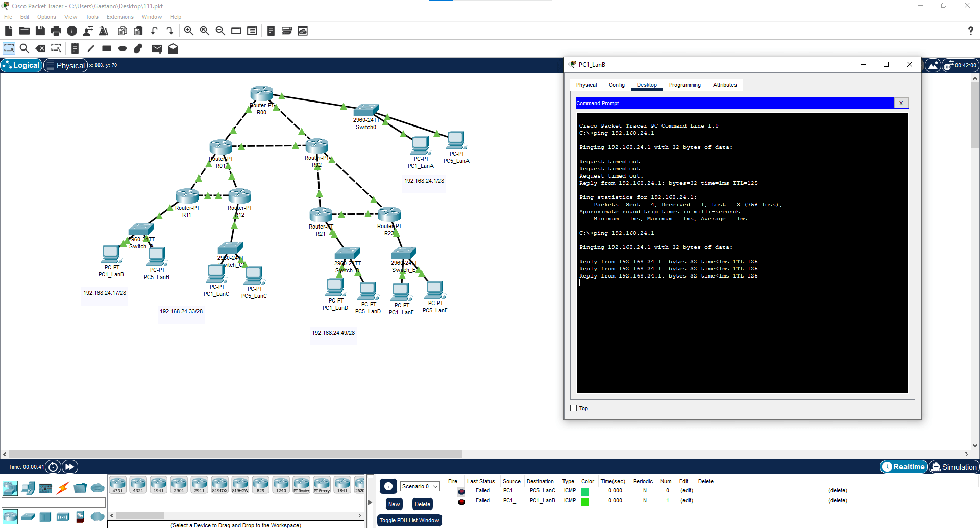This screenshot has height=528, width=980.
Task: Check the Top checkbox in PC1_LanB window
Action: coord(573,408)
